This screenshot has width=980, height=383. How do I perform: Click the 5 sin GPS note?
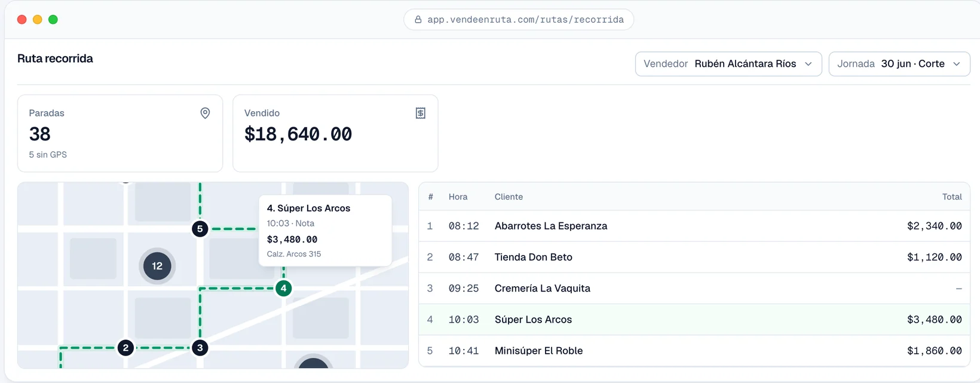(x=48, y=154)
